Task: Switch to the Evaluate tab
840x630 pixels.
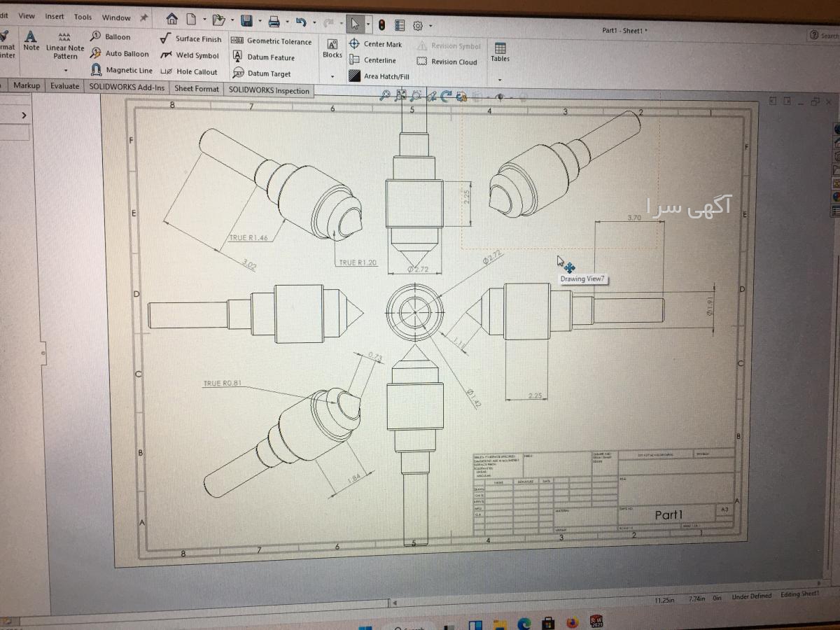Action: click(x=64, y=86)
